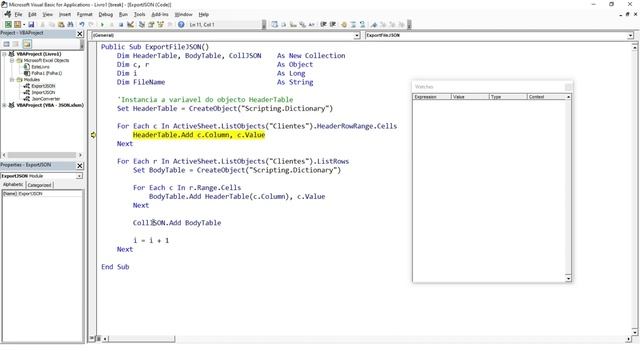This screenshot has height=360, width=640.
Task: Switch to the Alphabetic properties tab
Action: 13,184
